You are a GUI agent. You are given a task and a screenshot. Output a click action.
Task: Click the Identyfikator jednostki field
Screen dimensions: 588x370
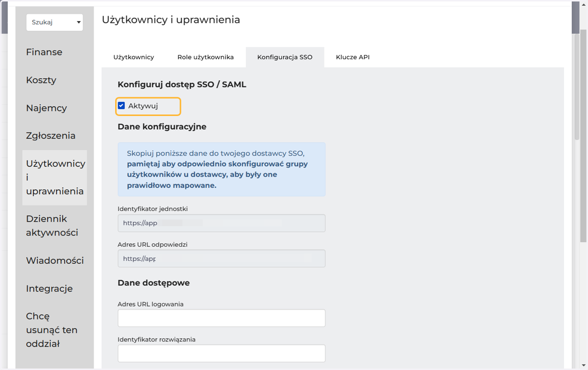221,223
